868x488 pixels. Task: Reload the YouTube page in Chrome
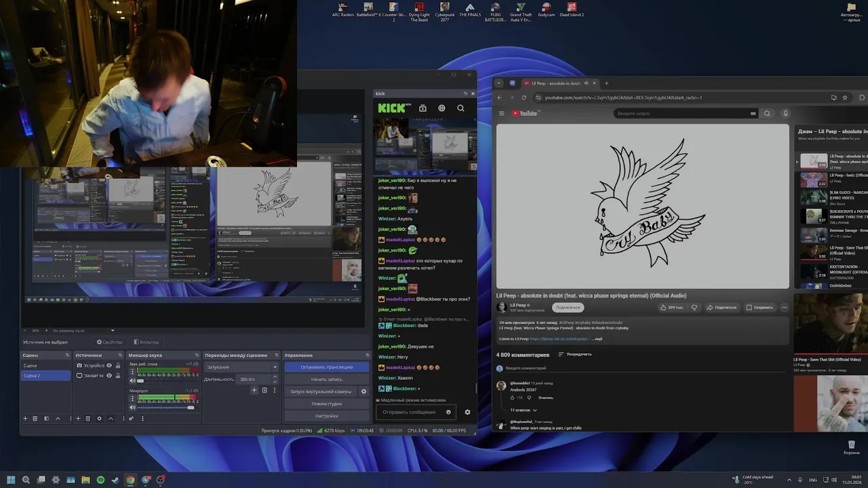point(524,98)
